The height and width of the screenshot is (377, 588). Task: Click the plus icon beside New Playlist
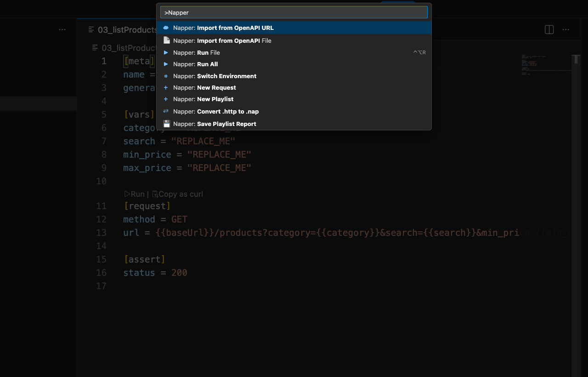point(166,99)
